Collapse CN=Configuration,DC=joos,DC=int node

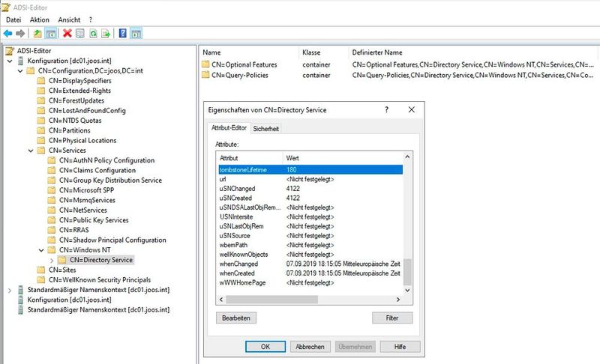20,71
